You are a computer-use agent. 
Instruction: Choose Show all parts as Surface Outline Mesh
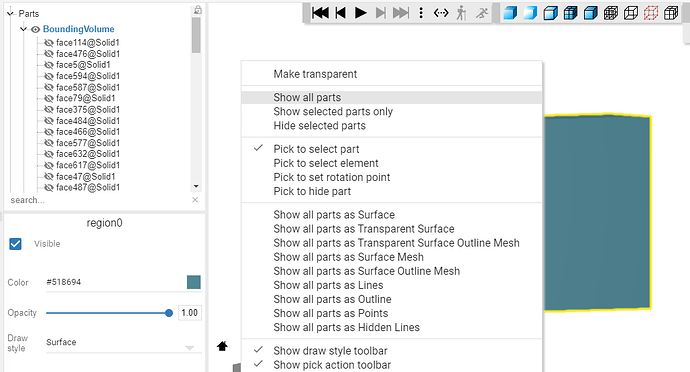(392, 271)
